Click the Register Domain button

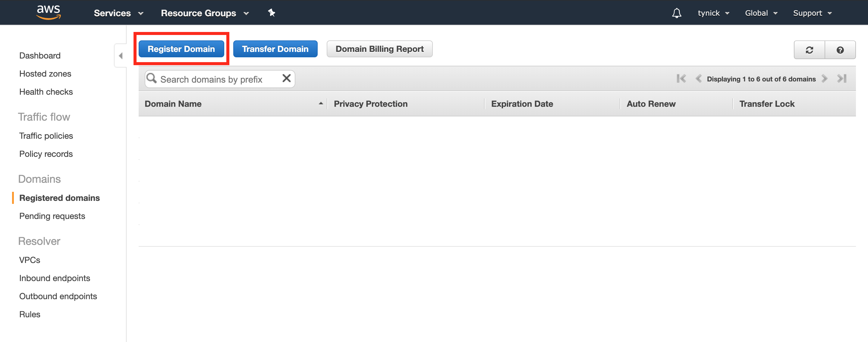point(181,49)
